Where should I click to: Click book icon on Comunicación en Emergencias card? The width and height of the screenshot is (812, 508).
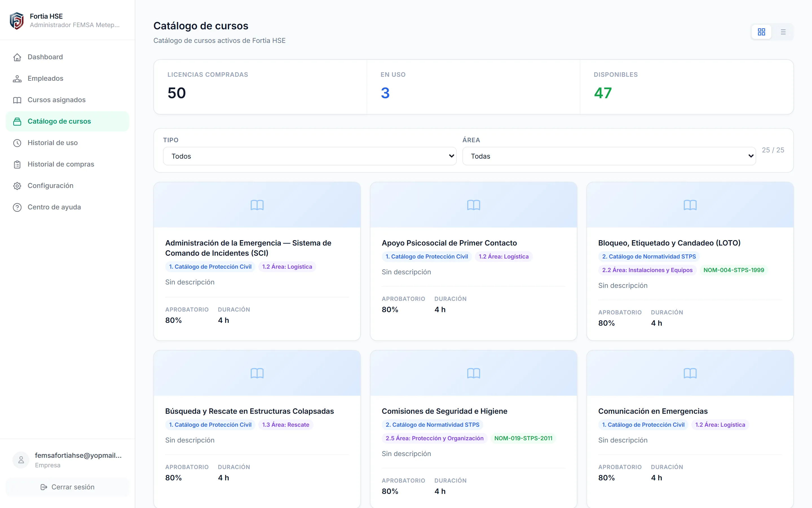click(690, 373)
